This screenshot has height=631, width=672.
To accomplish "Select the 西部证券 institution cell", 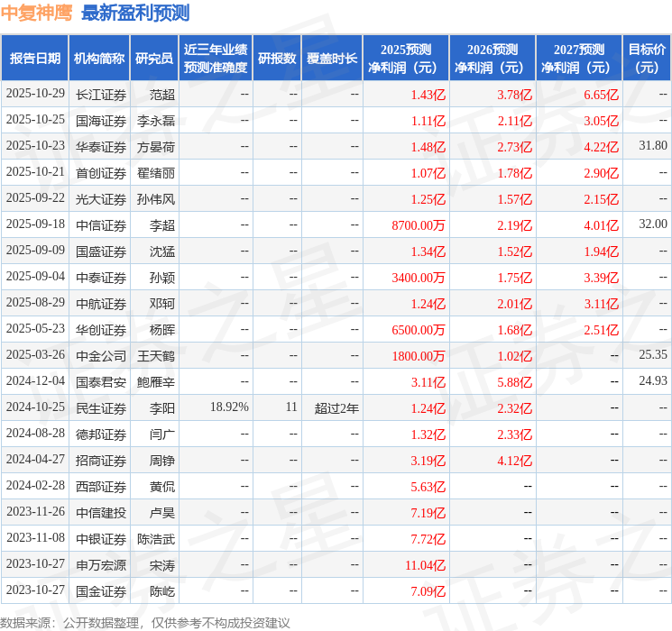I will pos(101,487).
